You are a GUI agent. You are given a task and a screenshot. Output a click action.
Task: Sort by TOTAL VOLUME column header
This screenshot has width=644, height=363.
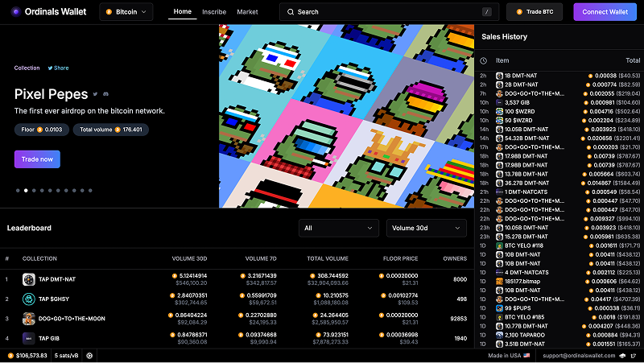328,258
